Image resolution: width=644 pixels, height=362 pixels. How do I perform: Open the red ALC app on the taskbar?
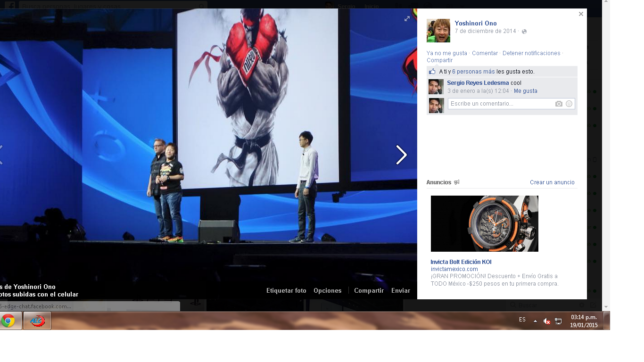click(37, 321)
